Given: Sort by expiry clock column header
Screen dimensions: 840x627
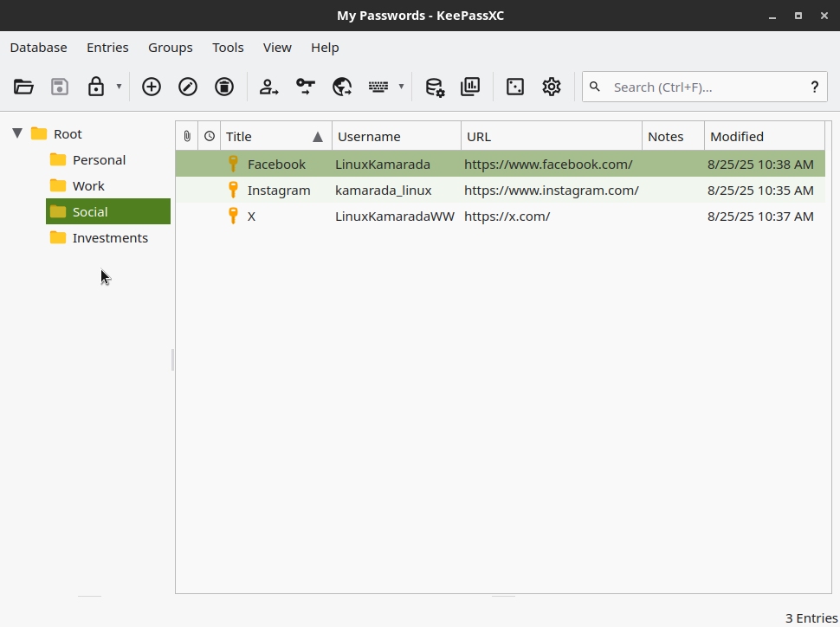Looking at the screenshot, I should coord(210,136).
